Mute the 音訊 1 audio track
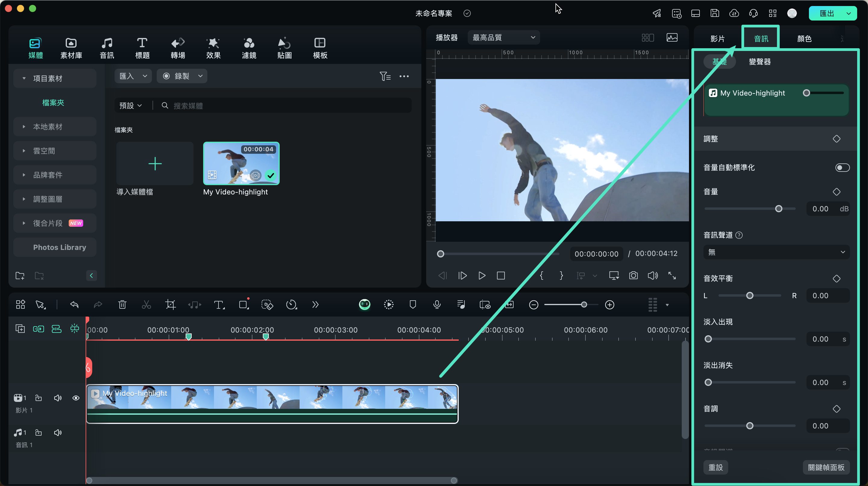 (58, 432)
